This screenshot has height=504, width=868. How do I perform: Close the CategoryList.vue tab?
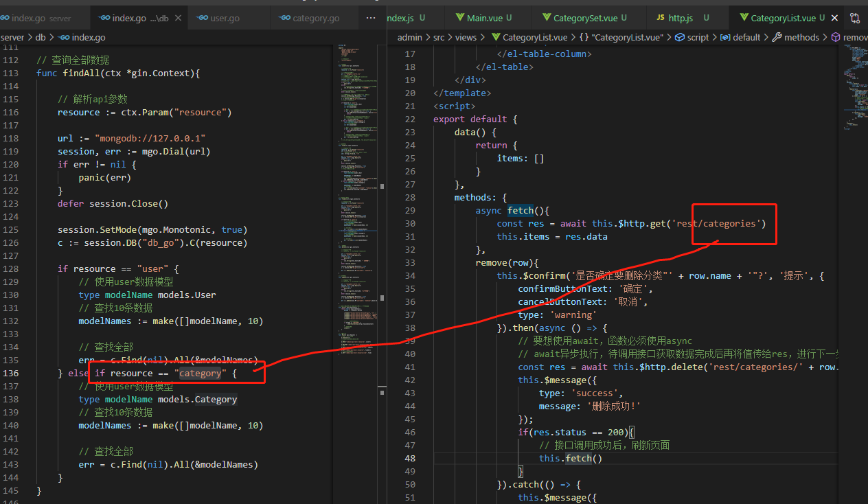pyautogui.click(x=834, y=19)
